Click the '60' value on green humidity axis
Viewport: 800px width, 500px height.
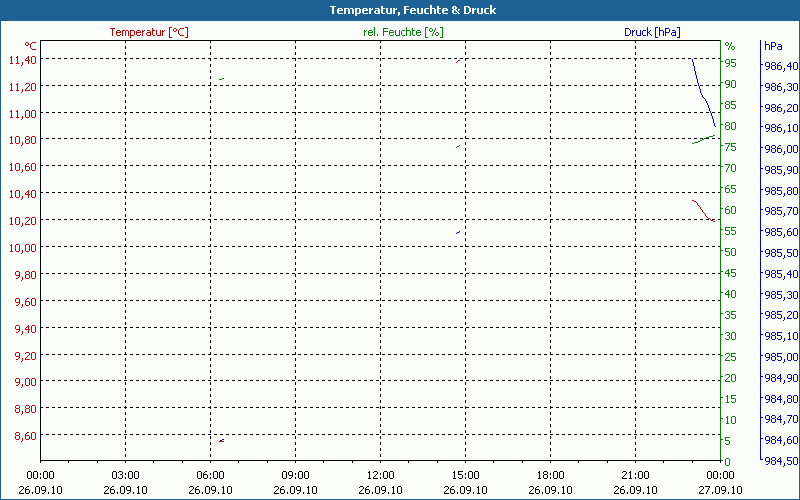731,210
